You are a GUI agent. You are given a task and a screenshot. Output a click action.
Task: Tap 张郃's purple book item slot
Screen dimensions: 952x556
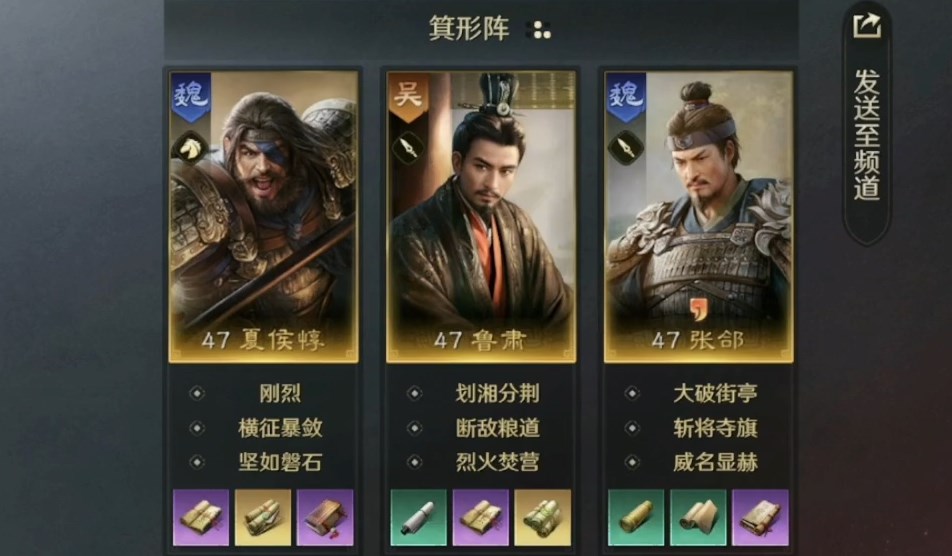[760, 517]
